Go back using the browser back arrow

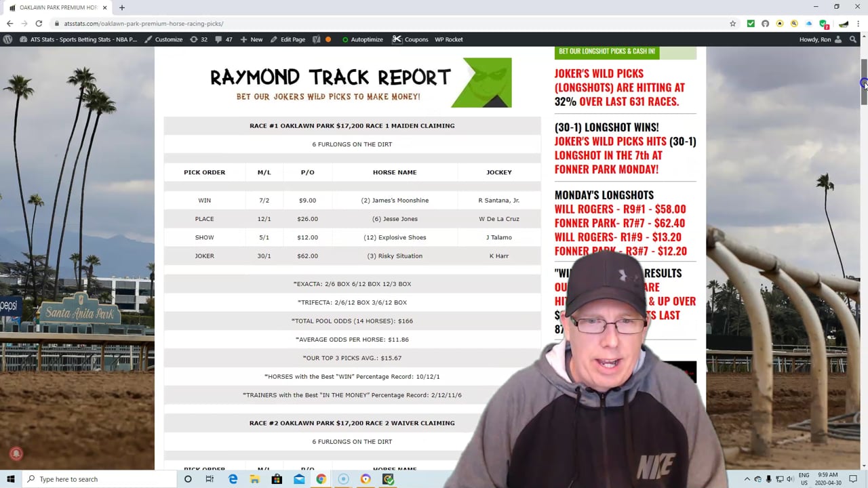(9, 24)
